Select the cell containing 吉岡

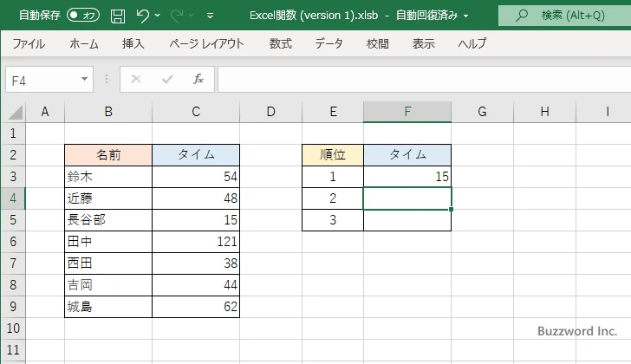coord(108,285)
